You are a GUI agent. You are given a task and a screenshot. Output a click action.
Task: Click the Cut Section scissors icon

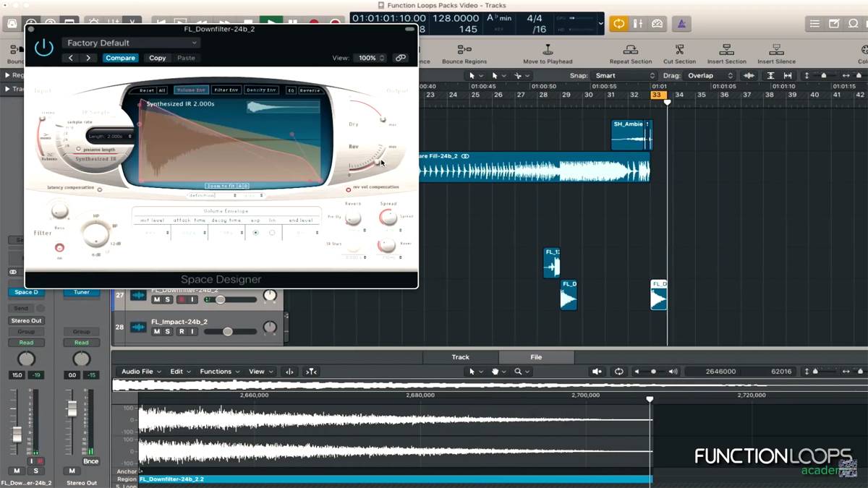tap(679, 50)
